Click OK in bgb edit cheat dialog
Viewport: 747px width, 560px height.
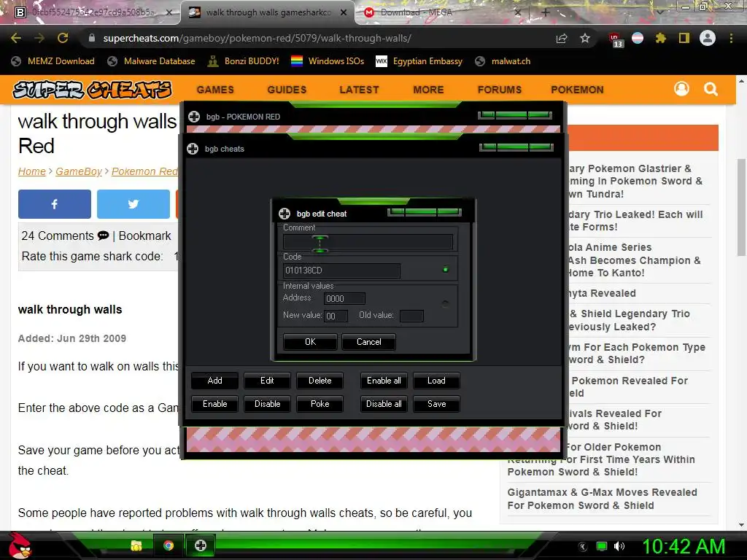pyautogui.click(x=310, y=342)
